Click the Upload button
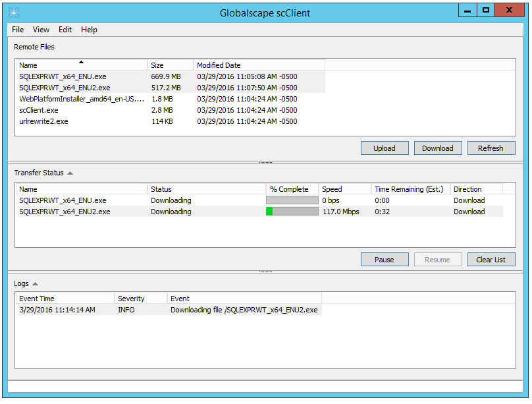The image size is (532, 404). [x=385, y=148]
